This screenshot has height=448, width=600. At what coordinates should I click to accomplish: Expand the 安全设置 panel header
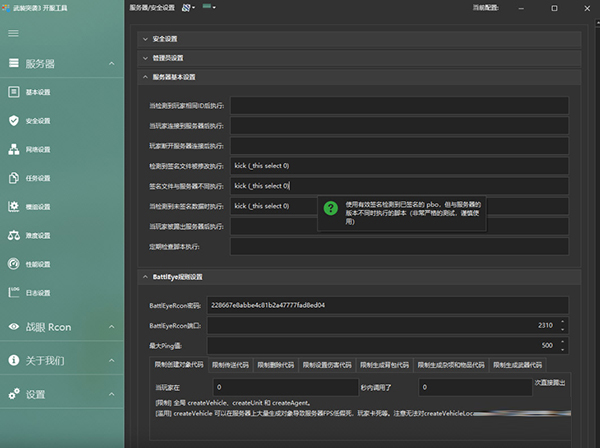click(x=358, y=39)
